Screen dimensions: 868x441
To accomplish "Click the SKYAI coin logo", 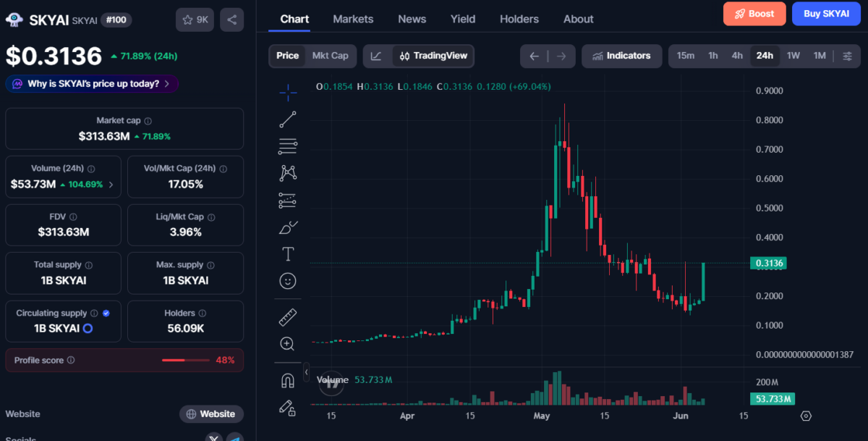I will click(x=14, y=20).
